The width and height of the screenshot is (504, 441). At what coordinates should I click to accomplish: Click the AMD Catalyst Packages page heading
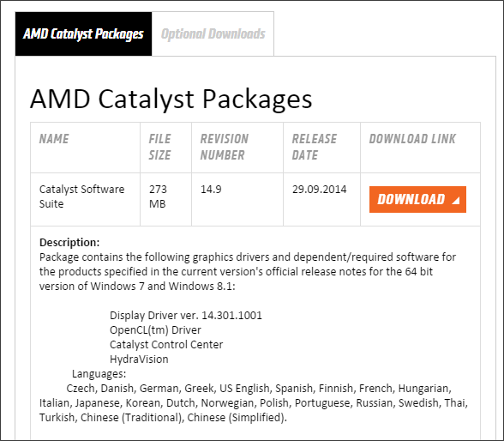171,99
